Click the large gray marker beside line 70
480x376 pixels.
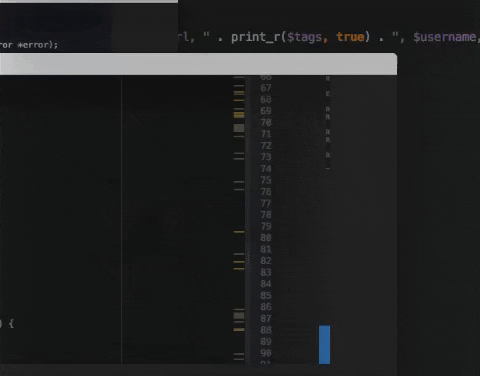point(239,128)
